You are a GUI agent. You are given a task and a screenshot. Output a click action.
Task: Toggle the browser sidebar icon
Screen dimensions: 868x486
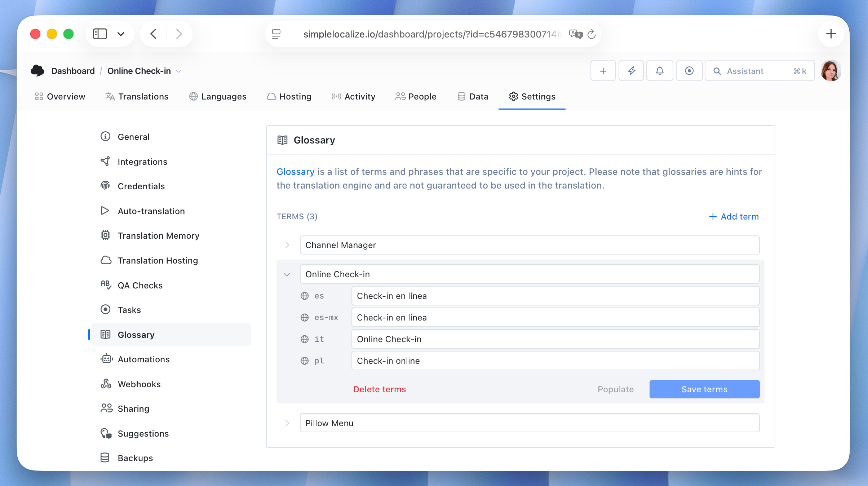(100, 34)
